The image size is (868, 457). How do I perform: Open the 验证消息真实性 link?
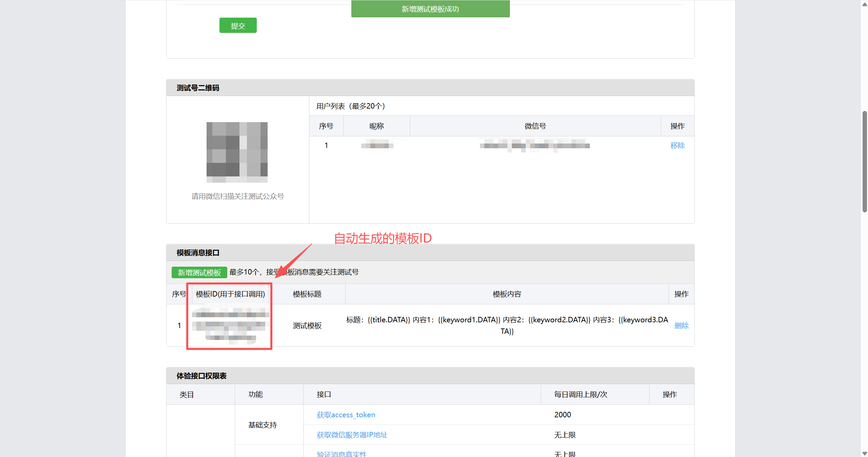click(341, 454)
